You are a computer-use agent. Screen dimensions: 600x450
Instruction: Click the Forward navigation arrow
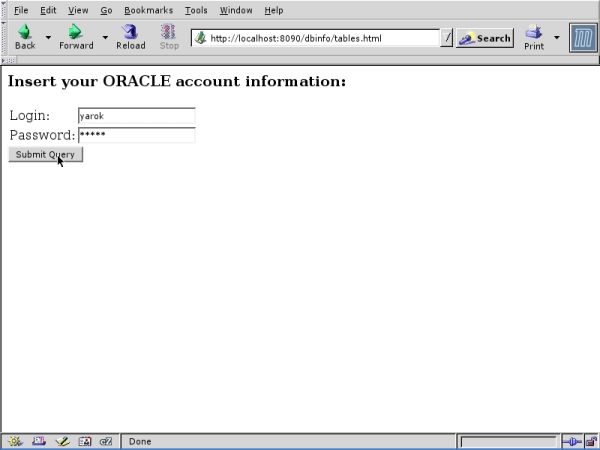point(76,37)
